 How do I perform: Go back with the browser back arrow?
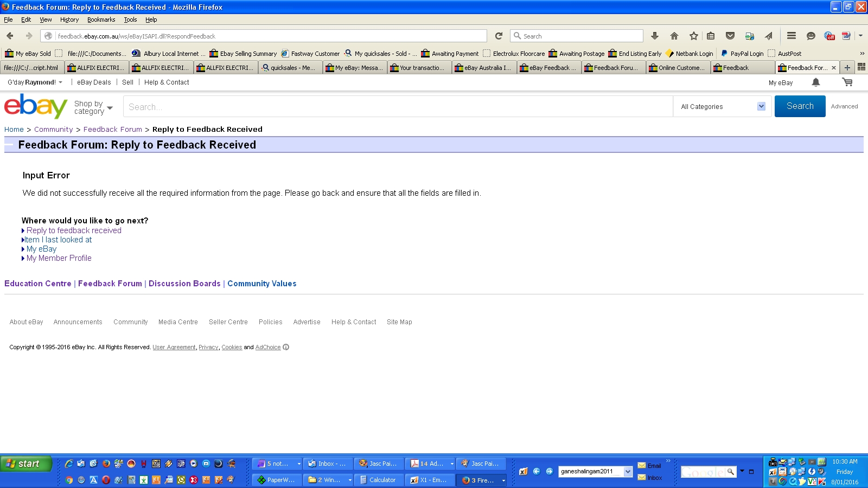tap(10, 36)
